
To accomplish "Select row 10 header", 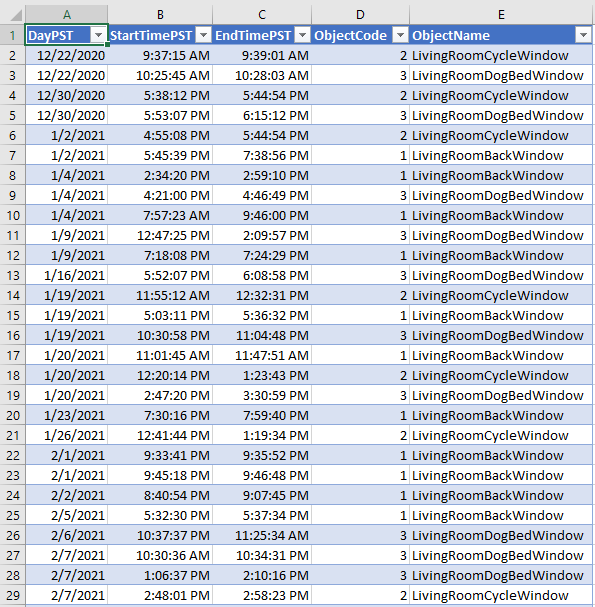I will (x=13, y=215).
